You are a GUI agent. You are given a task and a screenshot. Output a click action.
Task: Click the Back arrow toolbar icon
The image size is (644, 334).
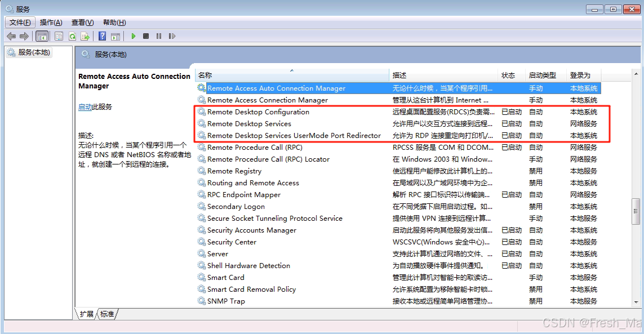11,36
